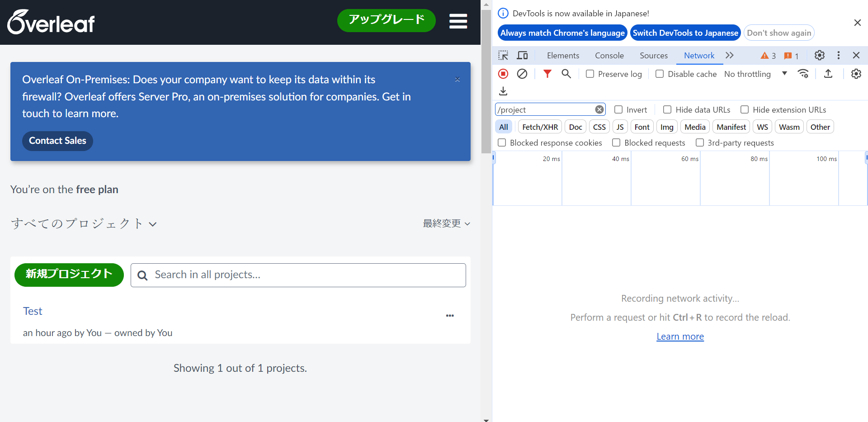The height and width of the screenshot is (422, 868).
Task: Open the No throttling dropdown
Action: [x=756, y=74]
